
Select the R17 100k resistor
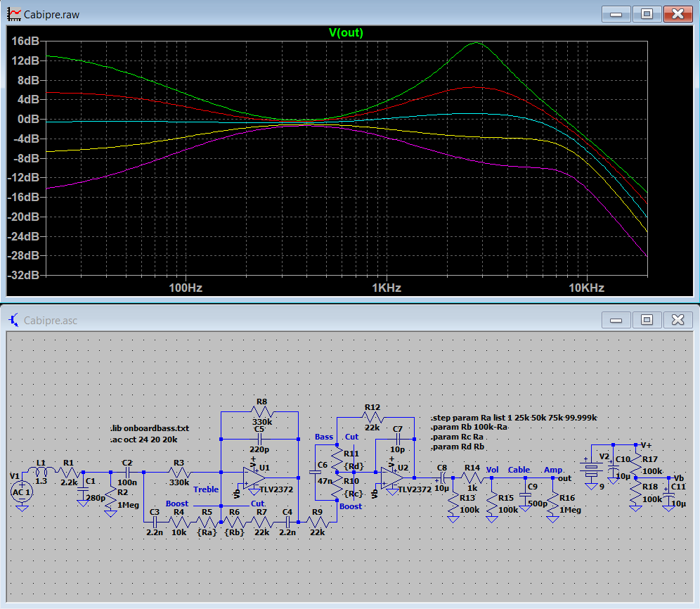[x=636, y=465]
